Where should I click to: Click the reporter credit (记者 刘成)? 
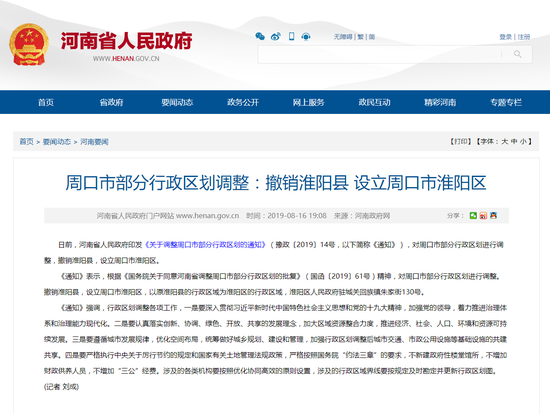click(x=61, y=387)
